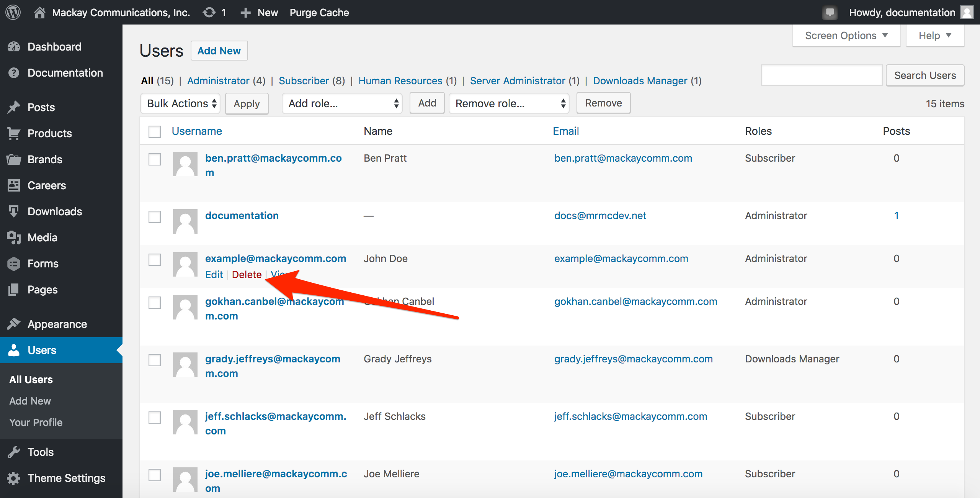Click the home icon beside Mackay Communications
The width and height of the screenshot is (980, 498).
pos(39,12)
